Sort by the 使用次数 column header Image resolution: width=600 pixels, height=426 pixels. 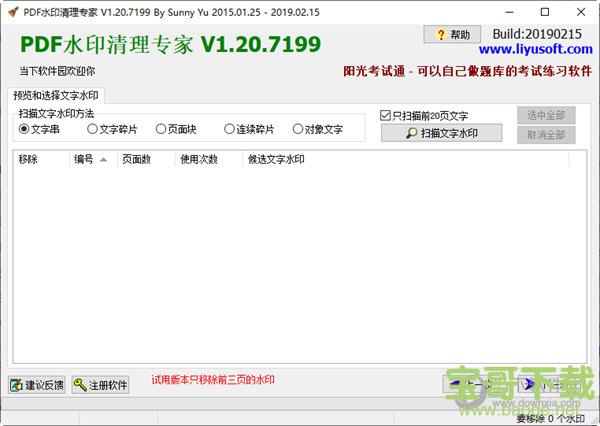tap(209, 159)
